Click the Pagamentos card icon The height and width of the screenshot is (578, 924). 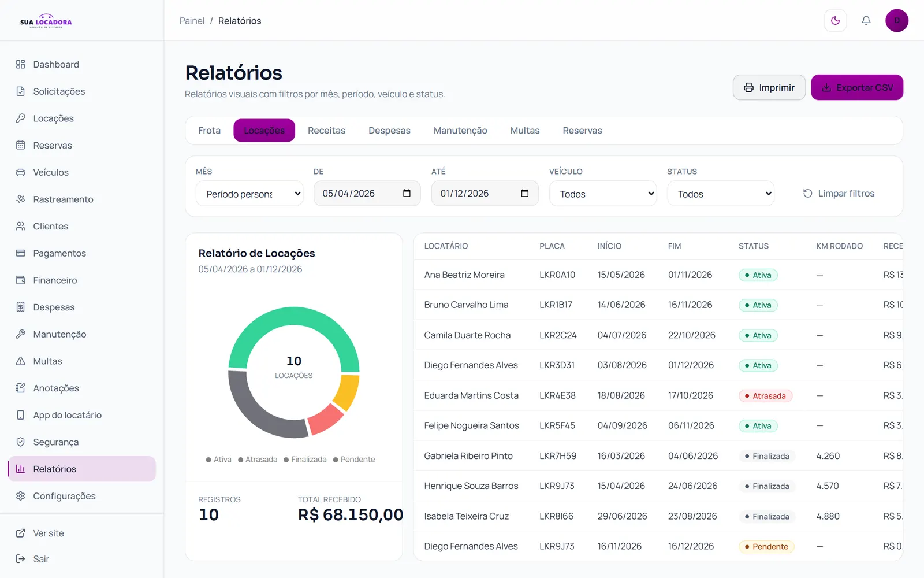[x=21, y=253]
